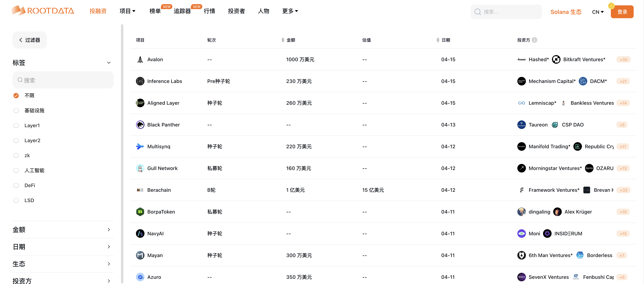Expand the 生态 filter section
Viewport: 644px width, 284px height.
coord(109,264)
